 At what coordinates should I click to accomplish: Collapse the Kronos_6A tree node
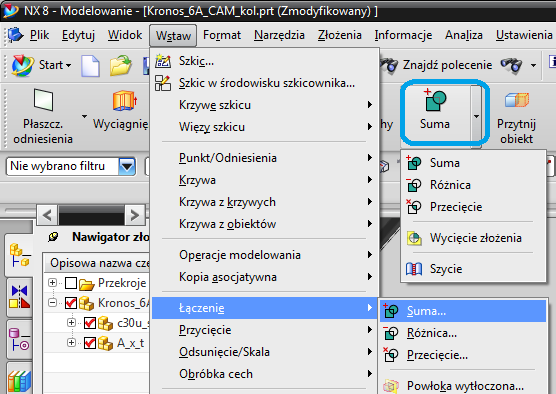52,303
